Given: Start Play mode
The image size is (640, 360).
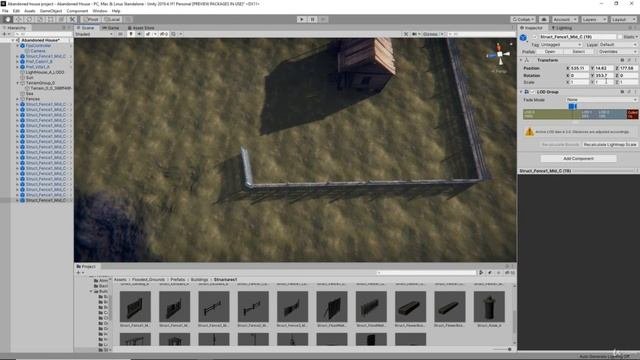Looking at the screenshot, I should pyautogui.click(x=302, y=19).
